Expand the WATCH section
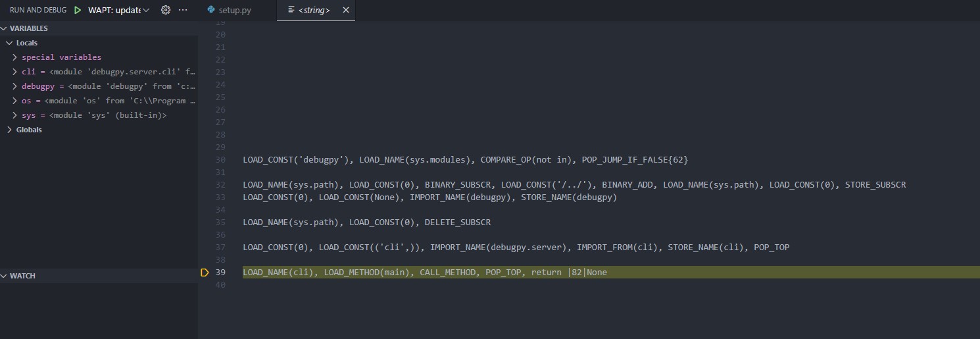Viewport: 980px width, 339px height. pos(22,276)
